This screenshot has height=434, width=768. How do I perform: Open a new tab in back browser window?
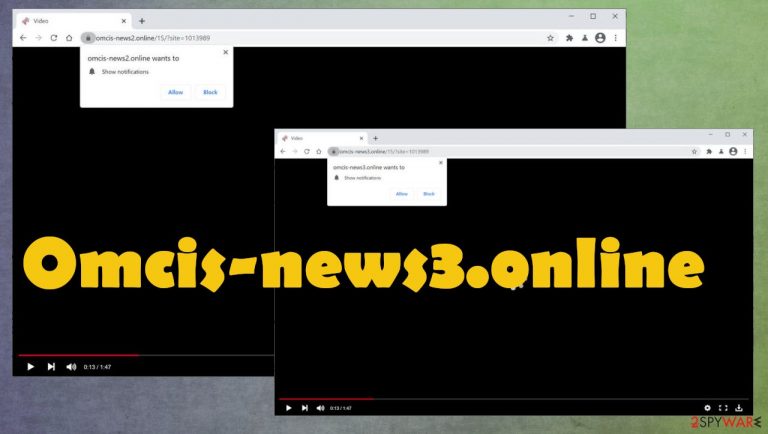click(x=142, y=21)
